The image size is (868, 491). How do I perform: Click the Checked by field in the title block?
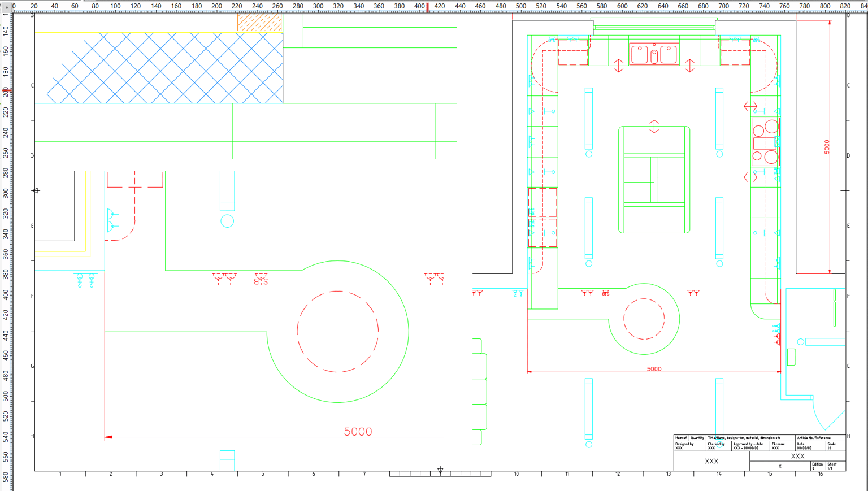point(719,446)
